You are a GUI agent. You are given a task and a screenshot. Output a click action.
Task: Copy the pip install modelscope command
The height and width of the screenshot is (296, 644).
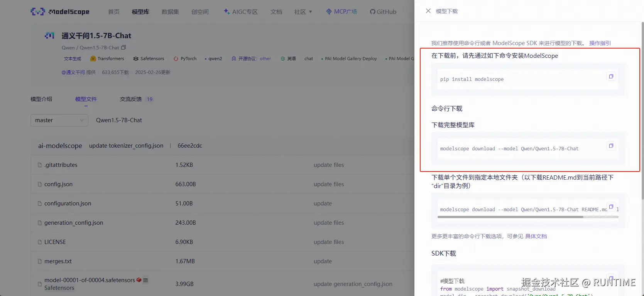(611, 76)
